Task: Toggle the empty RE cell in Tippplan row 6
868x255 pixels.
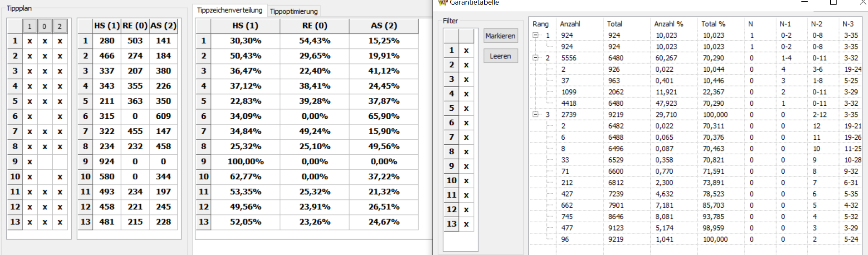Action: click(x=45, y=117)
